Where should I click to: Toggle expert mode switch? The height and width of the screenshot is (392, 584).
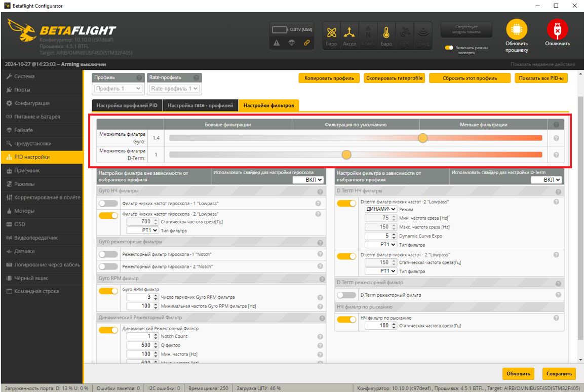click(449, 48)
